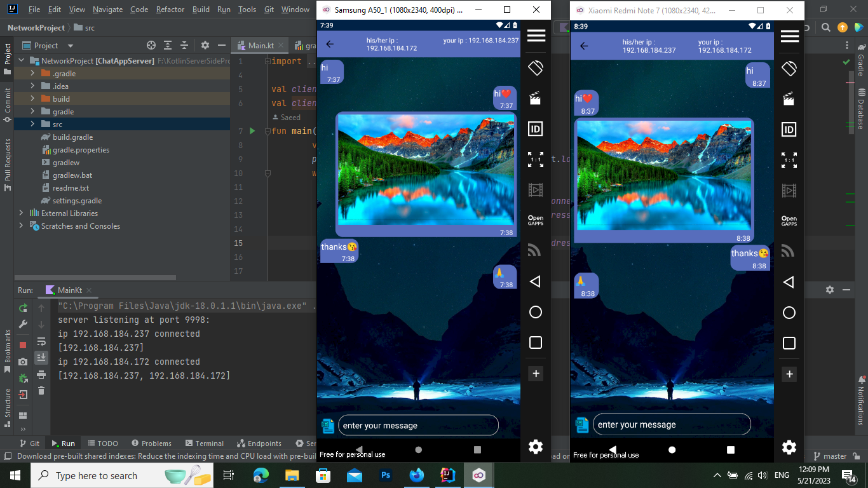This screenshot has width=868, height=488.
Task: Switch to the Terminal tool tab
Action: pyautogui.click(x=204, y=444)
